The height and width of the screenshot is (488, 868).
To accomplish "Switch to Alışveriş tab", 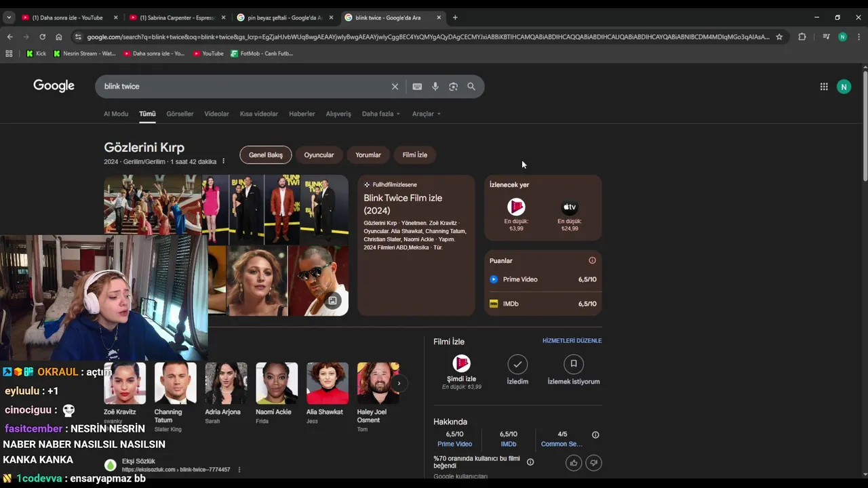I will [x=338, y=114].
